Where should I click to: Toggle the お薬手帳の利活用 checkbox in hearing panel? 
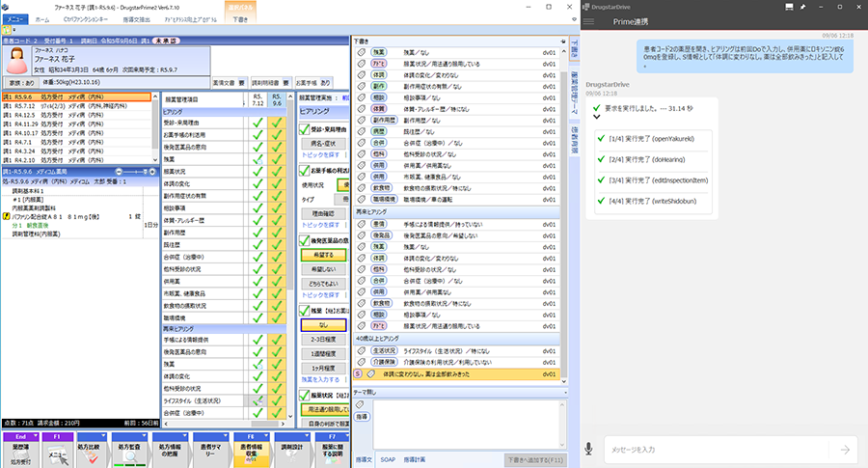click(x=304, y=171)
